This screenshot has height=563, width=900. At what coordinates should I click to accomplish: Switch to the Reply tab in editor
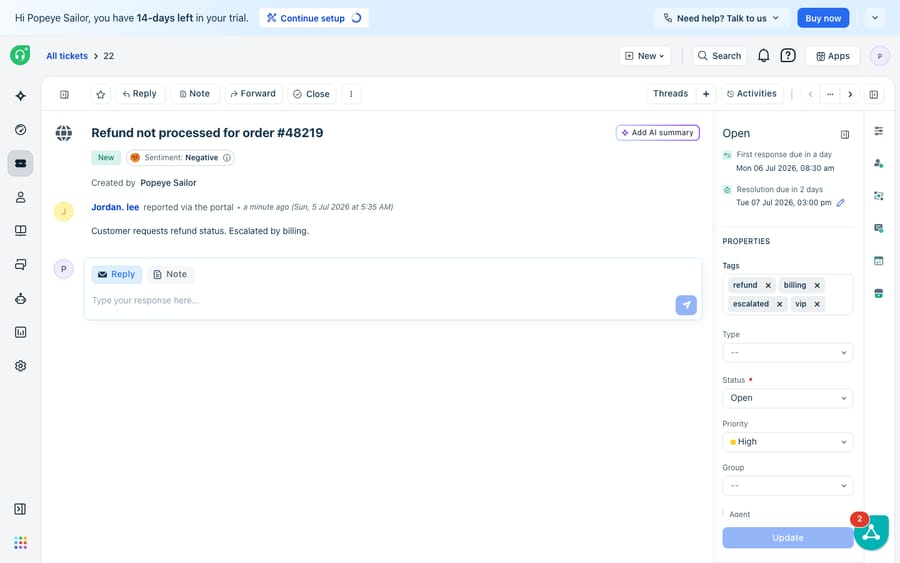click(x=117, y=274)
